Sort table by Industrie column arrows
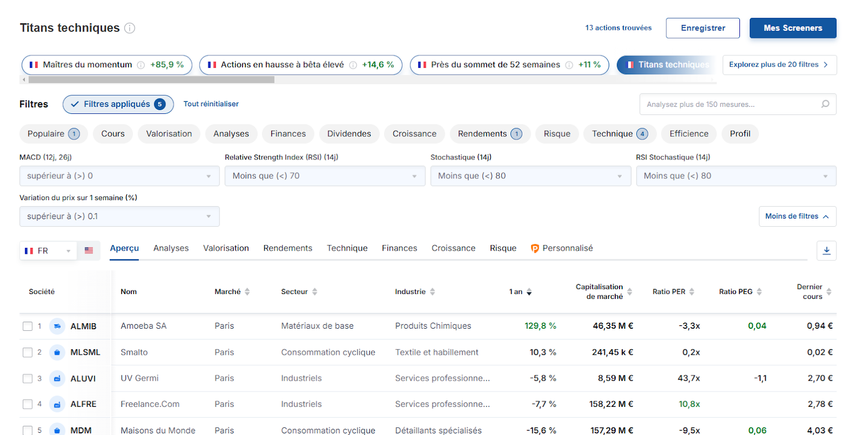The width and height of the screenshot is (868, 435). point(432,292)
